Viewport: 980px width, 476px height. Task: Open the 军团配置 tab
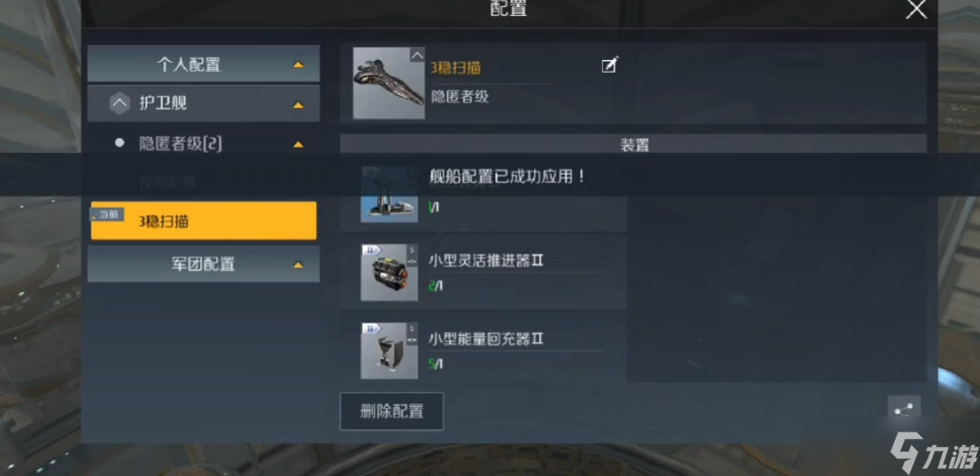[203, 264]
